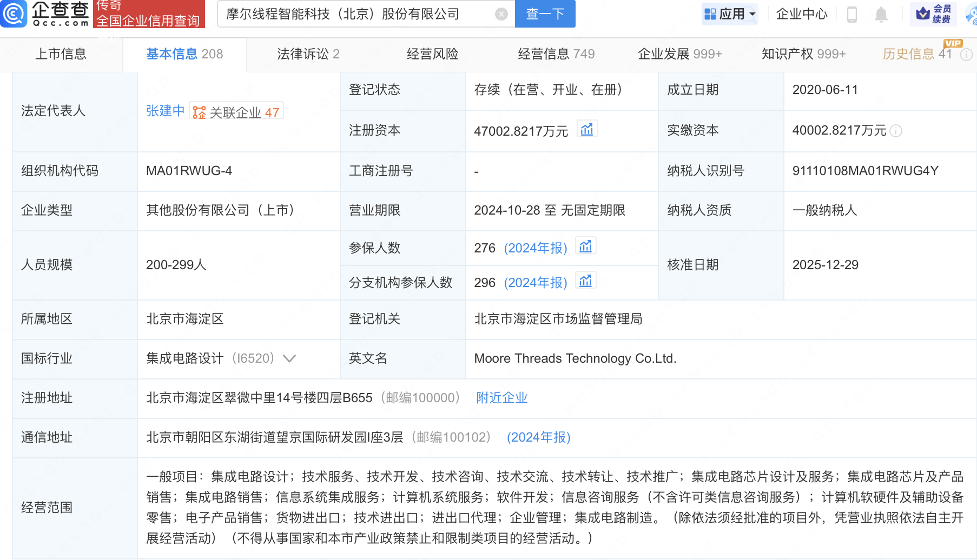Show paid-in capital info tooltip icon
The height and width of the screenshot is (560, 977).
click(896, 131)
